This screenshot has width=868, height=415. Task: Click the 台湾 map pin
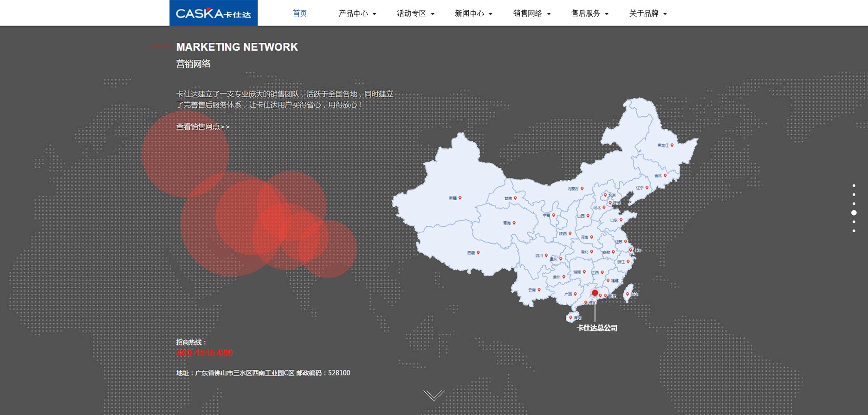pos(627,294)
